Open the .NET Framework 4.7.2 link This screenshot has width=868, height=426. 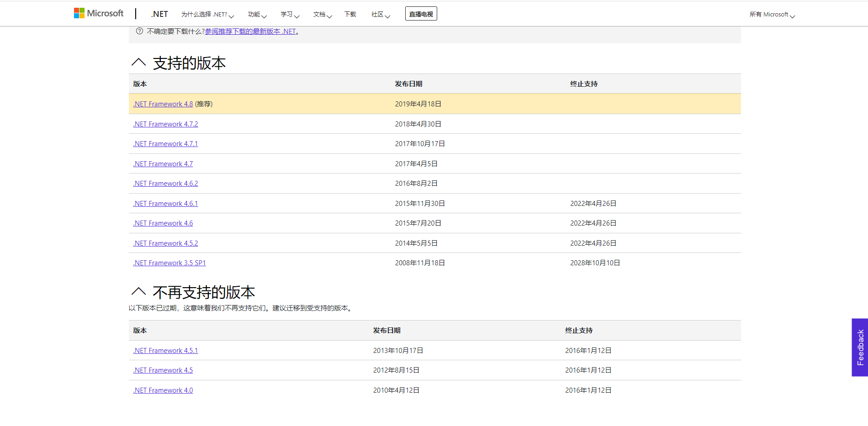[165, 124]
